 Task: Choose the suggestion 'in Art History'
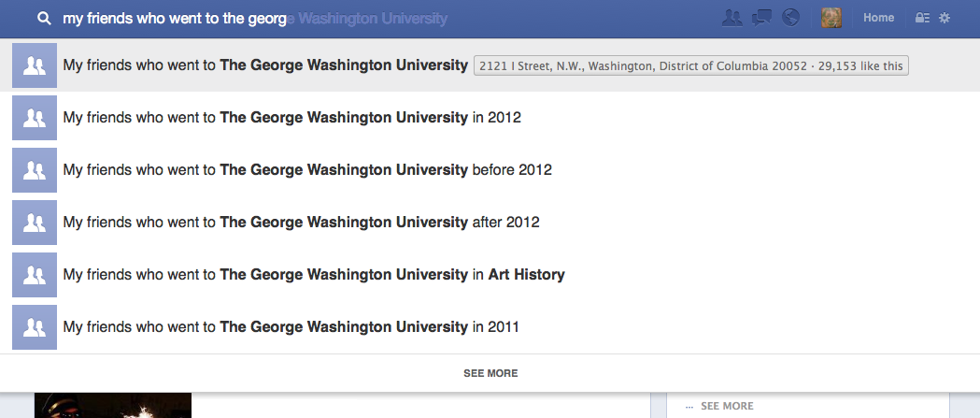tap(490, 275)
